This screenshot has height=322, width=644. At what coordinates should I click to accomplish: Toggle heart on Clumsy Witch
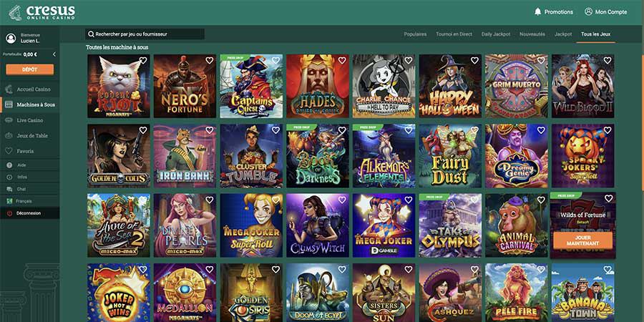(342, 200)
